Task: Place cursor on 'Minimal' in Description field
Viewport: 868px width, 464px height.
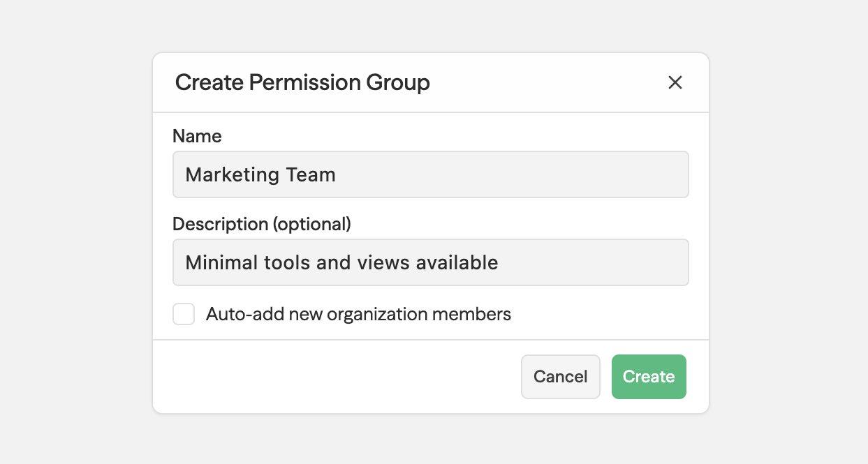Action: (221, 262)
